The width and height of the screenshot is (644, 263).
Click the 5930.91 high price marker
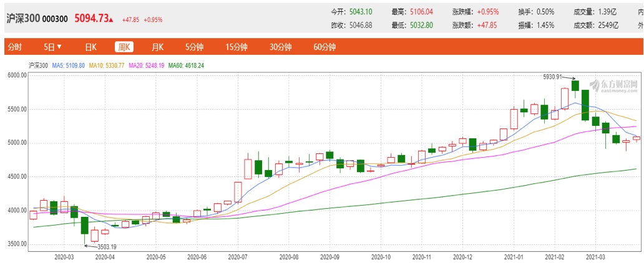pos(552,77)
